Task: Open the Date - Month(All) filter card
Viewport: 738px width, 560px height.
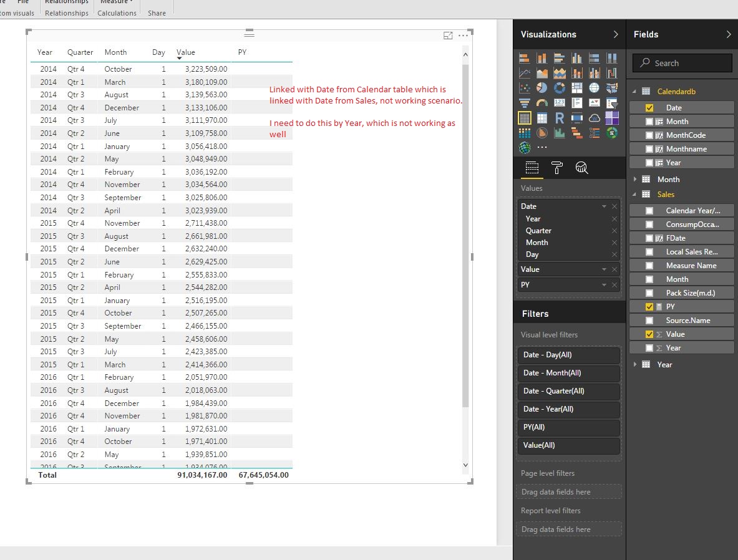Action: coord(568,373)
